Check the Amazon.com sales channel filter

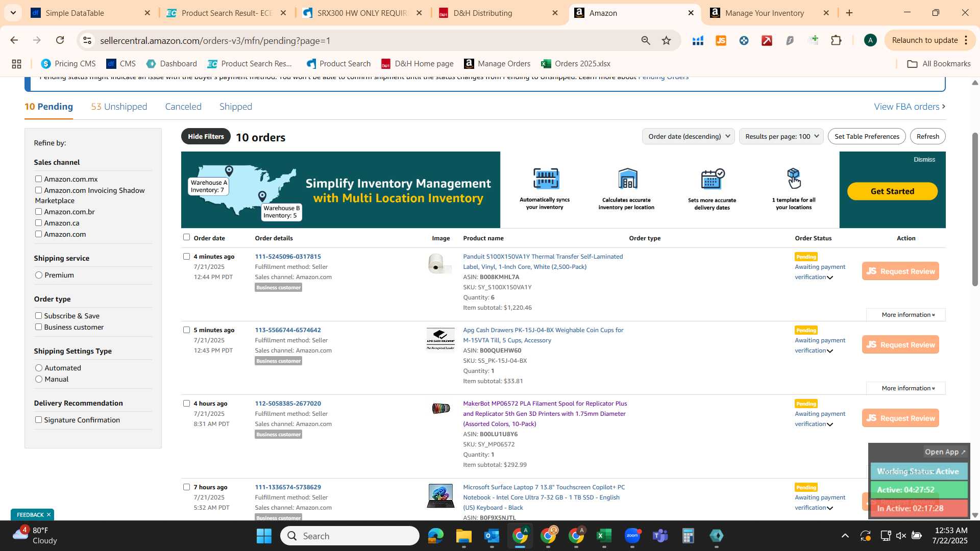pos(38,234)
